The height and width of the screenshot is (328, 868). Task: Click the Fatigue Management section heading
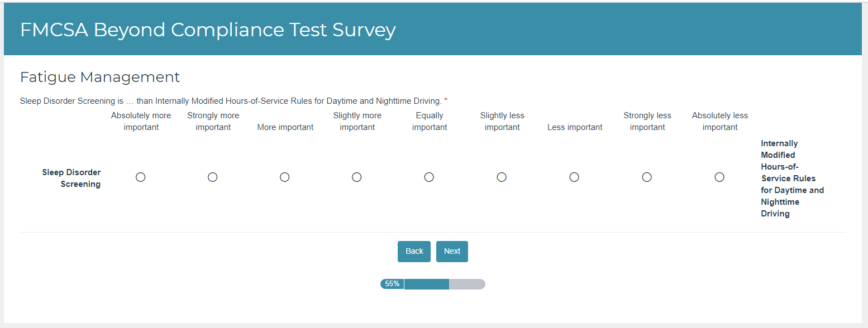point(100,77)
